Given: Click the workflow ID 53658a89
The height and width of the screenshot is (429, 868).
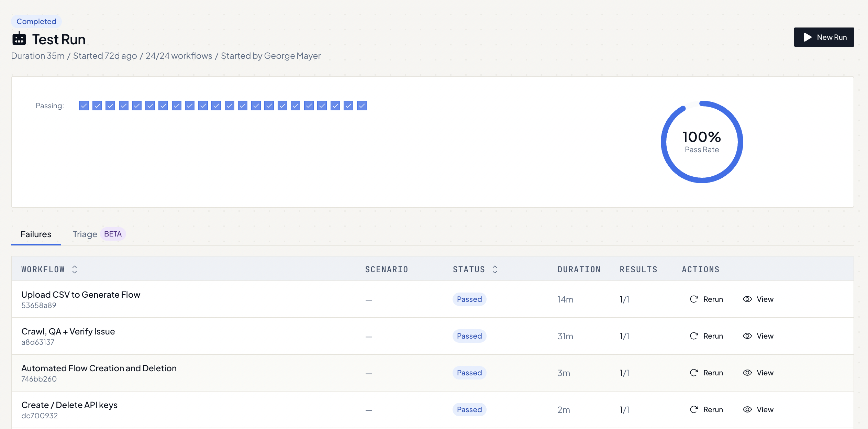Looking at the screenshot, I should click(x=39, y=306).
